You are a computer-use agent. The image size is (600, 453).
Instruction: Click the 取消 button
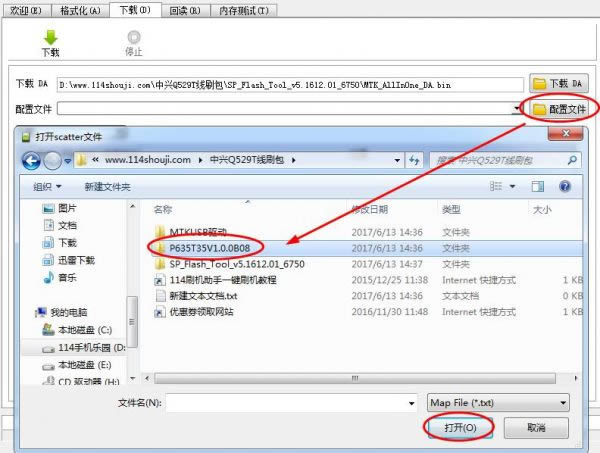point(536,427)
